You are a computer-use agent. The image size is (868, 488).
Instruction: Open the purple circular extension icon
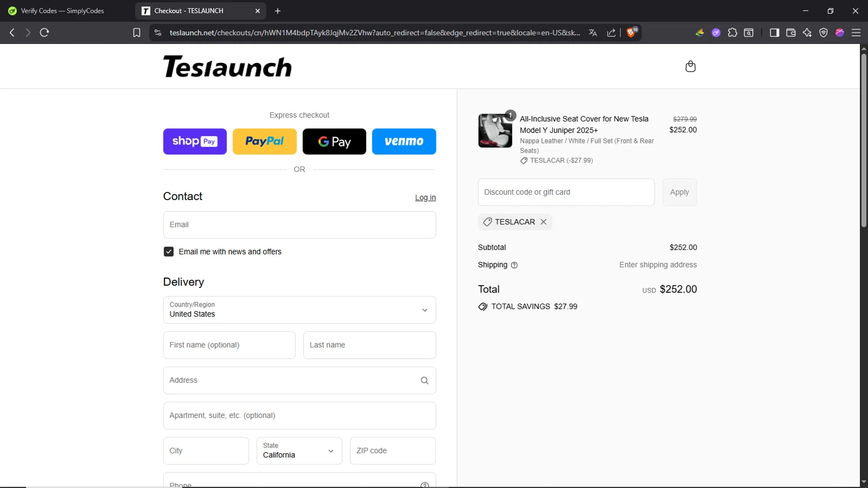716,33
